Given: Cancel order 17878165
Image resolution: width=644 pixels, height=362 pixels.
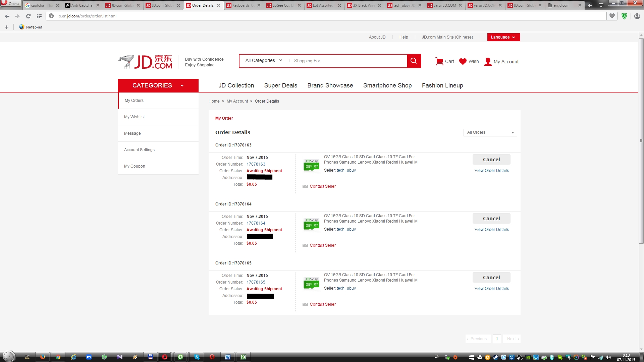Looking at the screenshot, I should coord(491,278).
